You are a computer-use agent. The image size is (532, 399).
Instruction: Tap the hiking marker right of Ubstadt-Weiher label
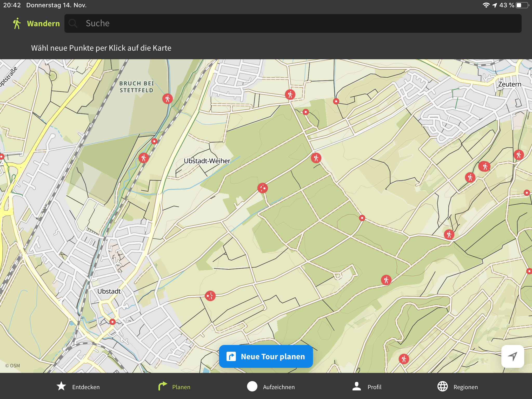pos(316,158)
